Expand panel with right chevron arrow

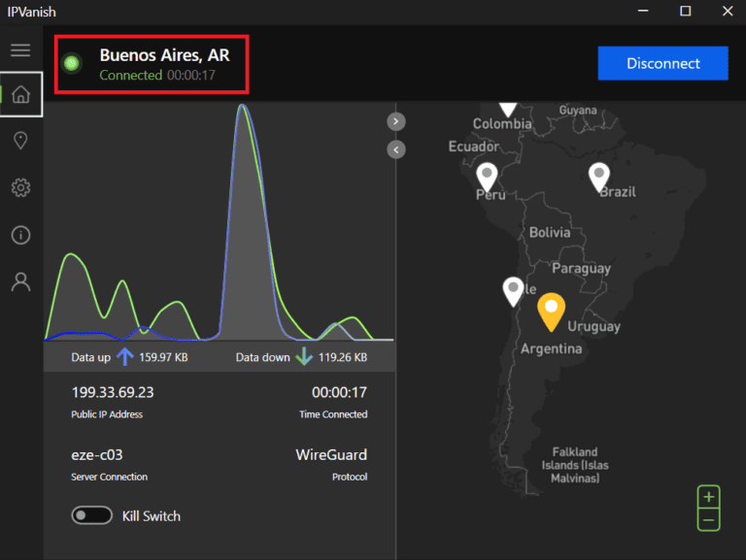click(396, 121)
